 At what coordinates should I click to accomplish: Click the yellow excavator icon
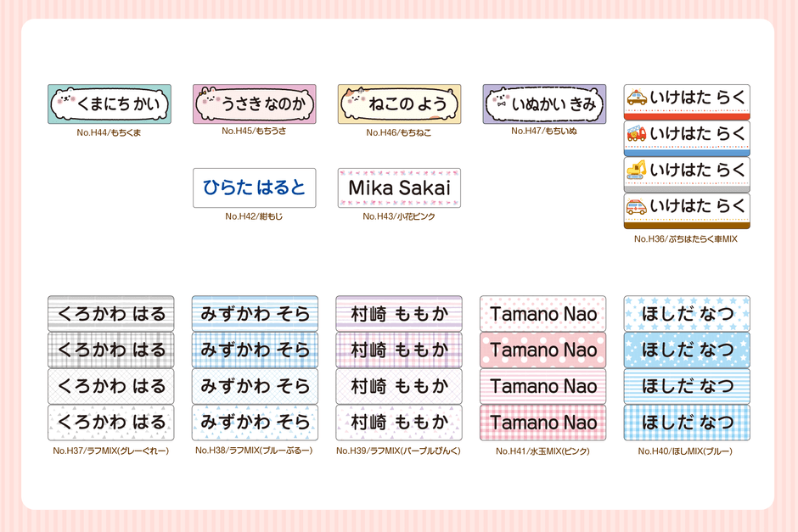pos(637,171)
